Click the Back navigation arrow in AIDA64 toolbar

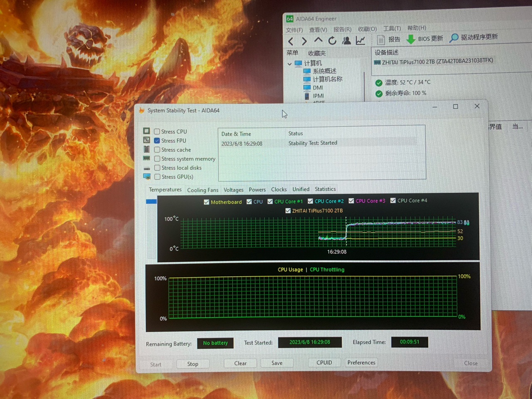tap(291, 41)
